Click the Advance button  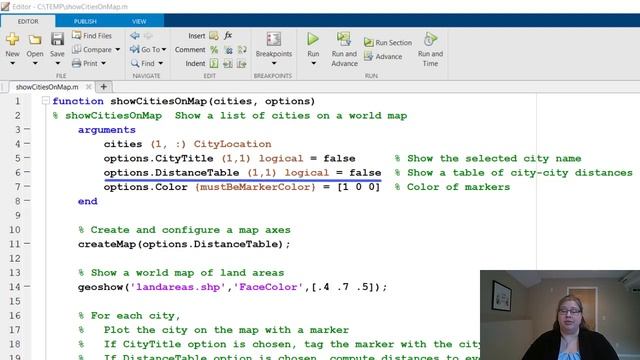(x=383, y=56)
